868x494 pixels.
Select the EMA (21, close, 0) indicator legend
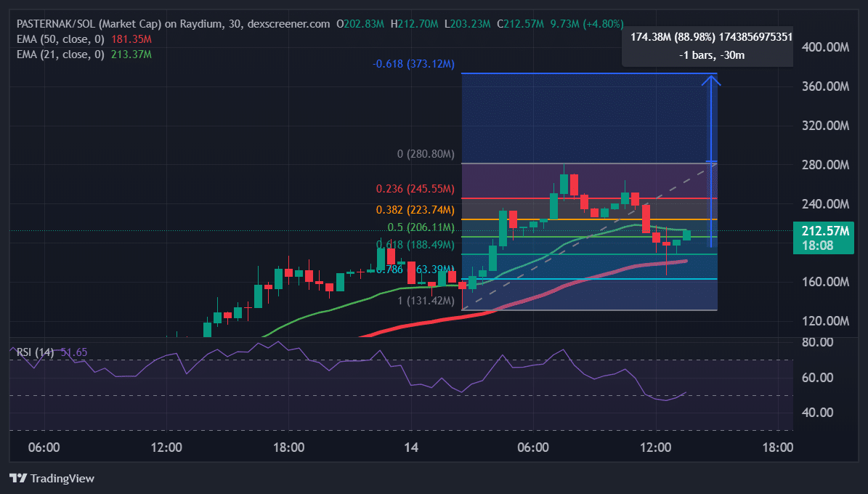click(60, 54)
